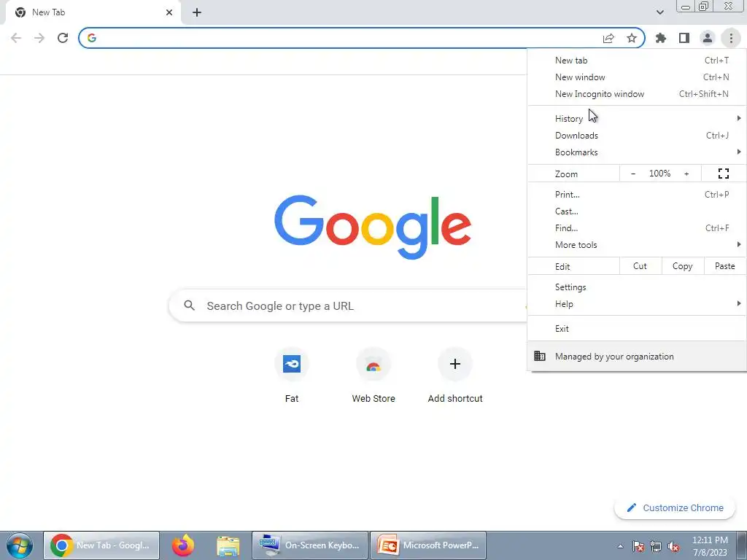Select New Incognito window menu item
This screenshot has height=560, width=747.
tap(636, 94)
